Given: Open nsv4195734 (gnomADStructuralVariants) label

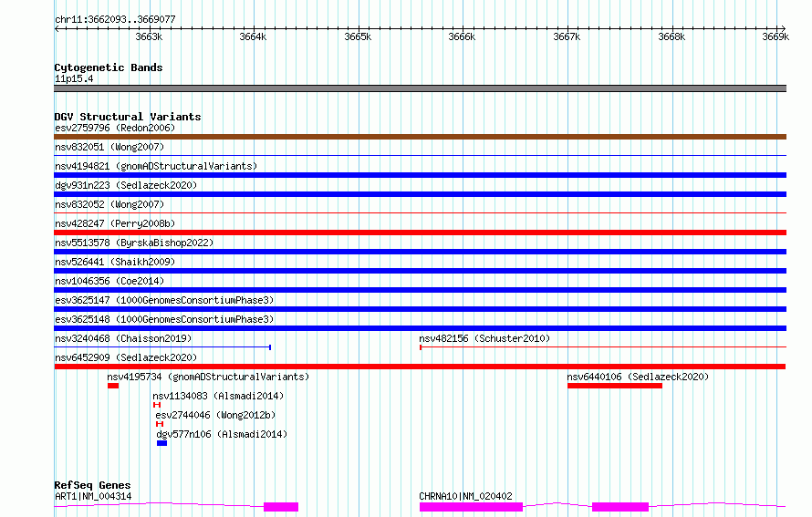Looking at the screenshot, I should pos(208,377).
